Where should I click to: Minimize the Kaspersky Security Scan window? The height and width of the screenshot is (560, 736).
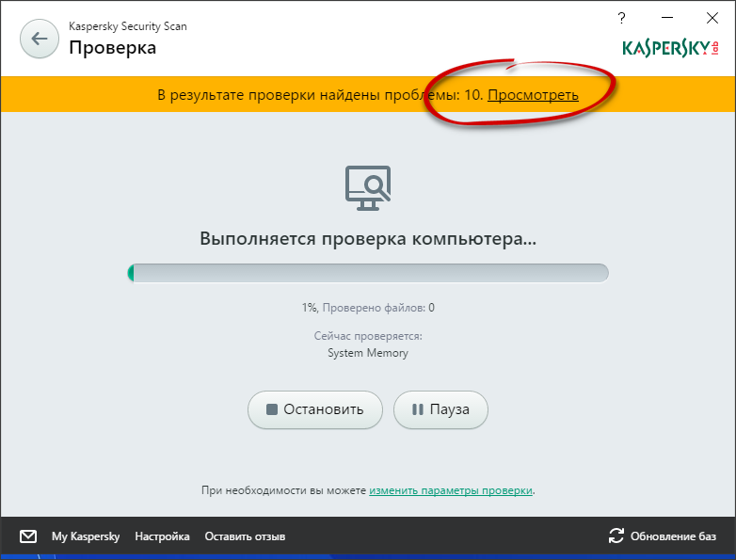point(664,18)
